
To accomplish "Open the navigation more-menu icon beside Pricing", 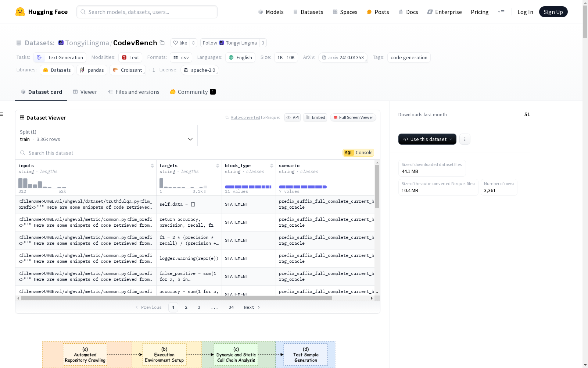I will pyautogui.click(x=501, y=12).
